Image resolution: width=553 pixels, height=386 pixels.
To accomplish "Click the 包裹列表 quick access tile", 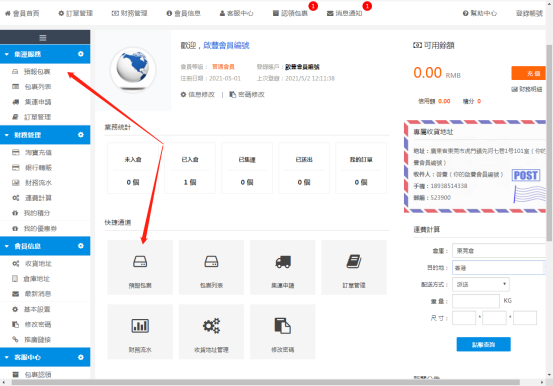I will point(211,267).
